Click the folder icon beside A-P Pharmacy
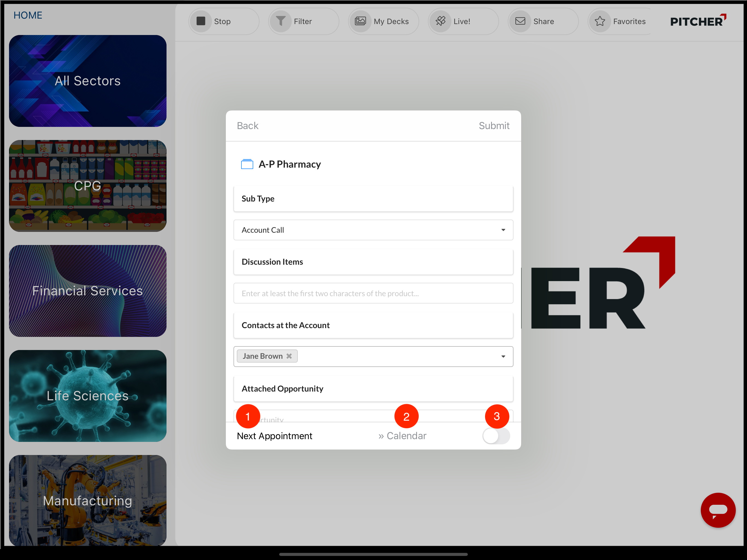747x560 pixels. tap(247, 164)
